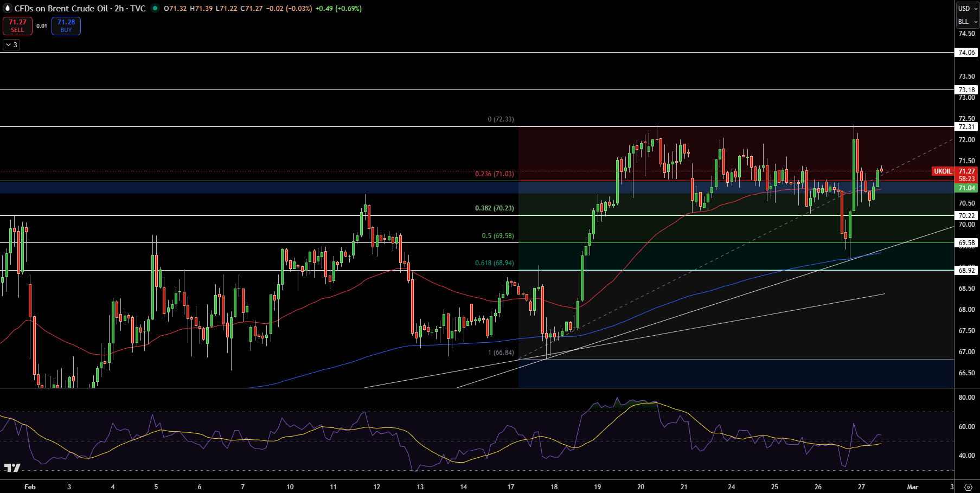Click date 17 on the time axis

pos(511,487)
